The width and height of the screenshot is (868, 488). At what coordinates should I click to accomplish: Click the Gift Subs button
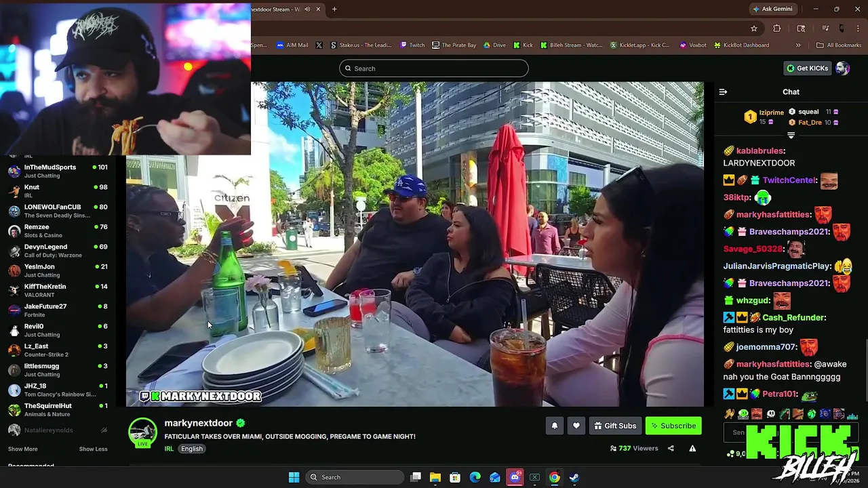pos(615,426)
